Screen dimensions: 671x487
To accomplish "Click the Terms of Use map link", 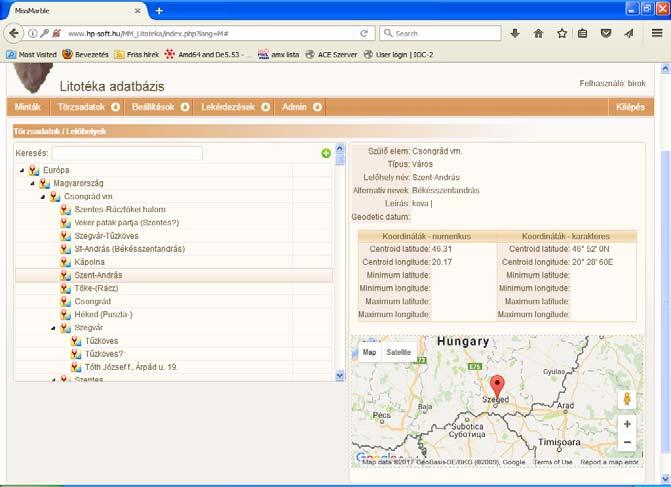I will [x=552, y=462].
